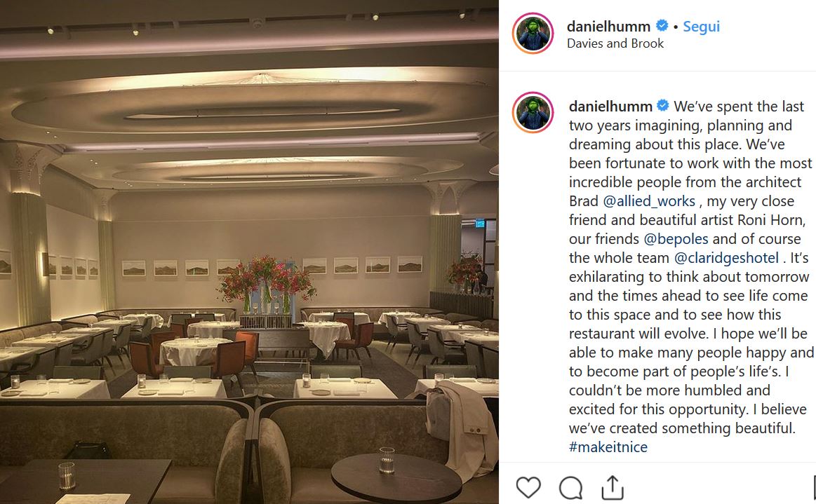Open the danielhumm username in the caption
Screen dimensions: 816x504
click(610, 106)
